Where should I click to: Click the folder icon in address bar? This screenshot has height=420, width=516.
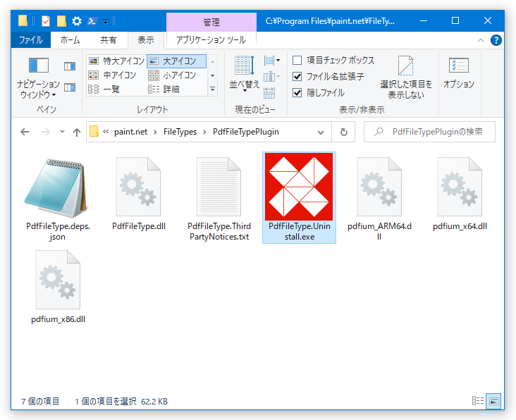(94, 132)
